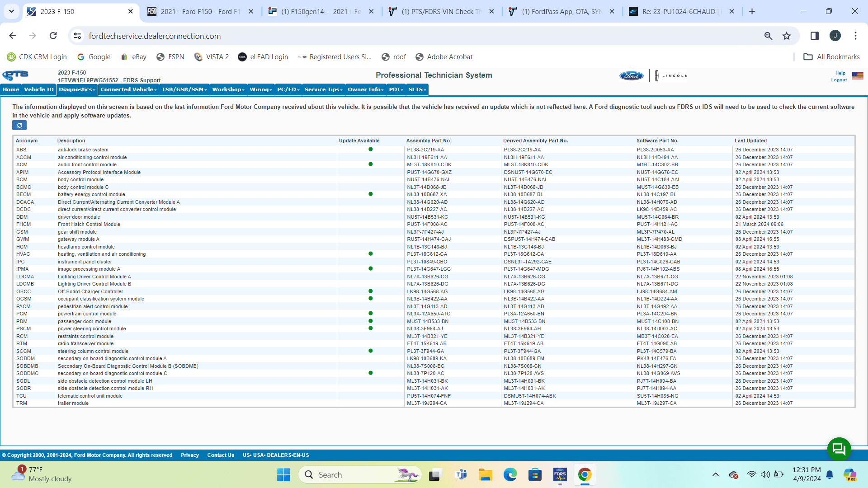Expand the Diagnostics menu
The width and height of the screenshot is (868, 488).
tap(77, 89)
